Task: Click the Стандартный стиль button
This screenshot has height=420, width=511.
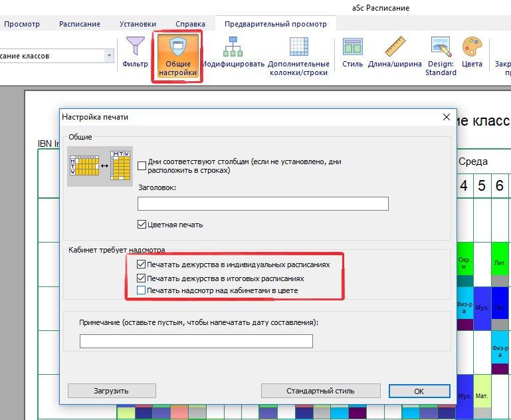Action: (x=320, y=391)
